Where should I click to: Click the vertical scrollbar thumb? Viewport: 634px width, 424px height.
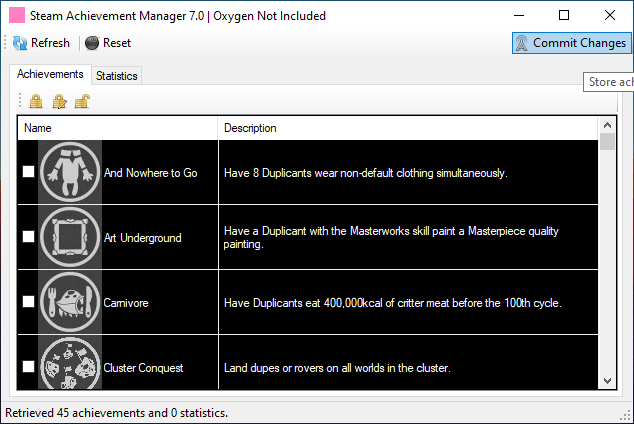607,141
